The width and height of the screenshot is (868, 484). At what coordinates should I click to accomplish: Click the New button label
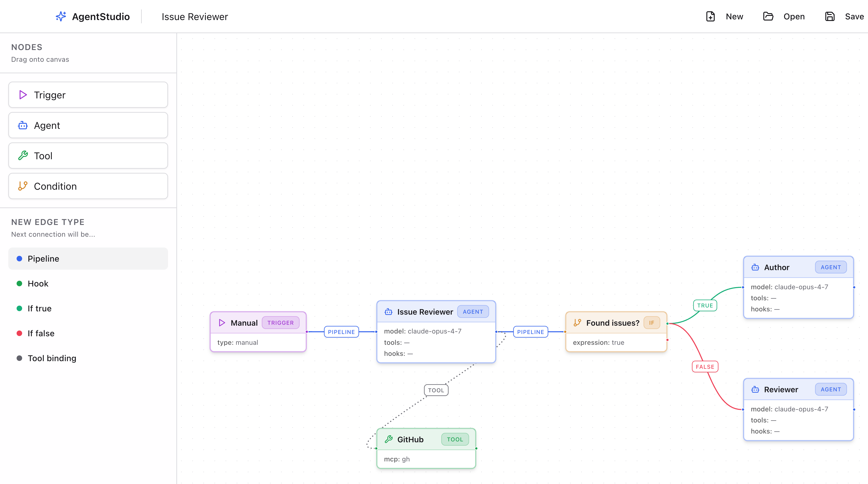point(734,17)
